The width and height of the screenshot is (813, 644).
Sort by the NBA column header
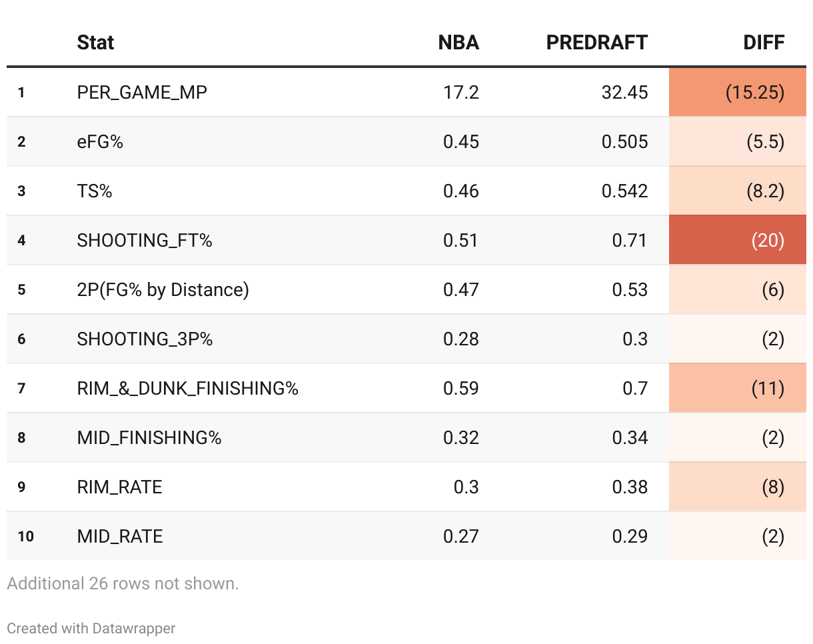(458, 43)
